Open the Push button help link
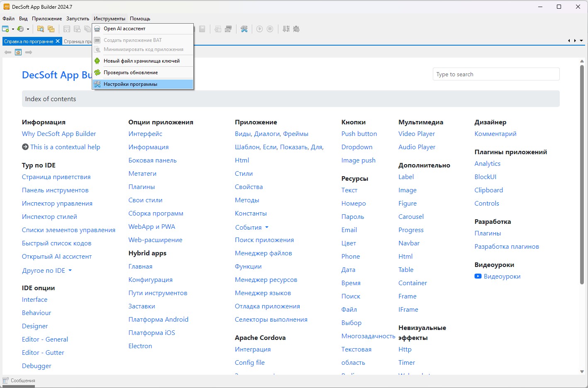This screenshot has width=588, height=388. pyautogui.click(x=359, y=134)
